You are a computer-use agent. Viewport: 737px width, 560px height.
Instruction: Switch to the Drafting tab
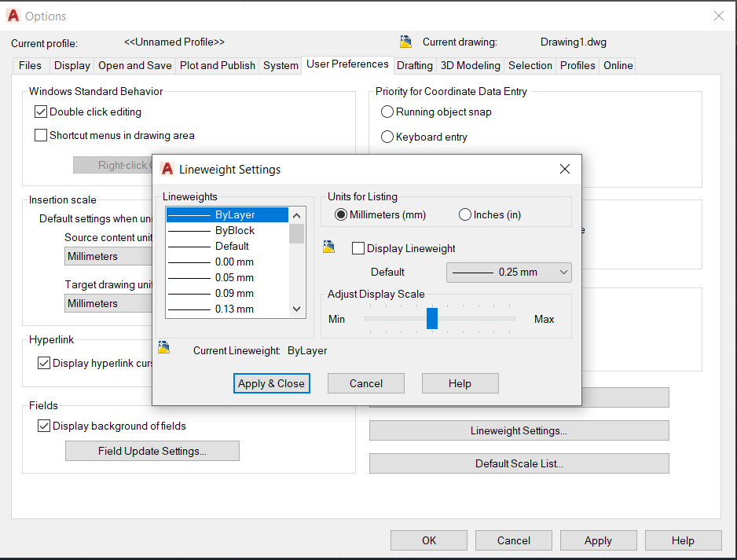[x=415, y=65]
